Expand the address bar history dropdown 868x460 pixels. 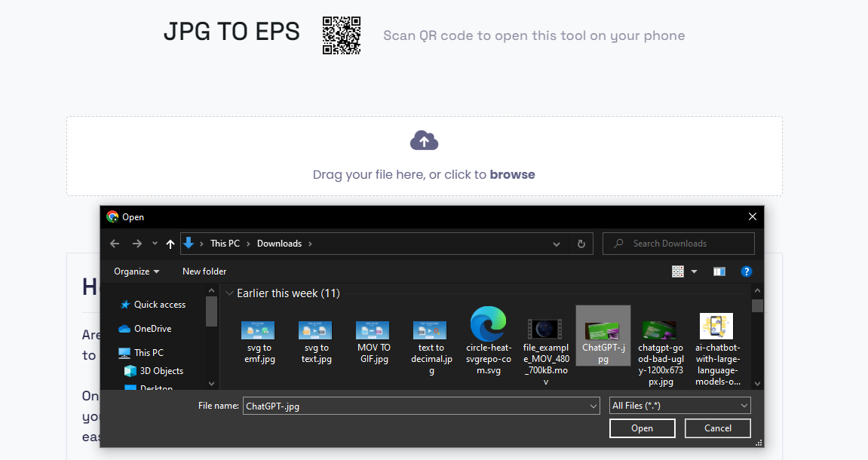coord(557,244)
